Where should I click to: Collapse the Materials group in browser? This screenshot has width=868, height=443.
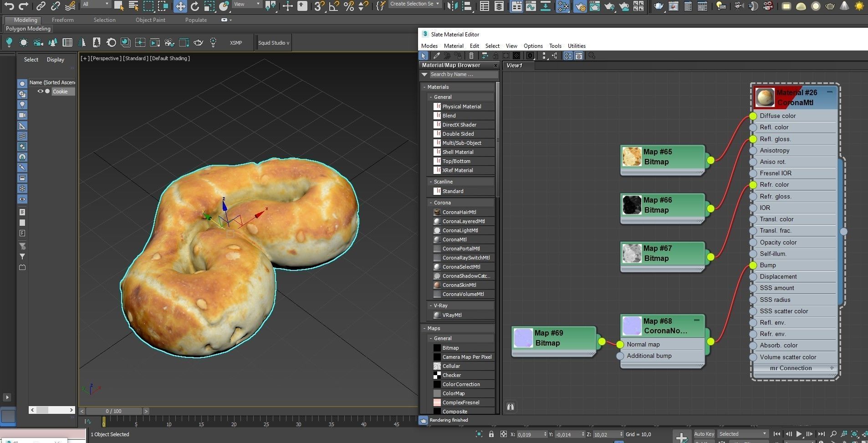click(x=424, y=87)
